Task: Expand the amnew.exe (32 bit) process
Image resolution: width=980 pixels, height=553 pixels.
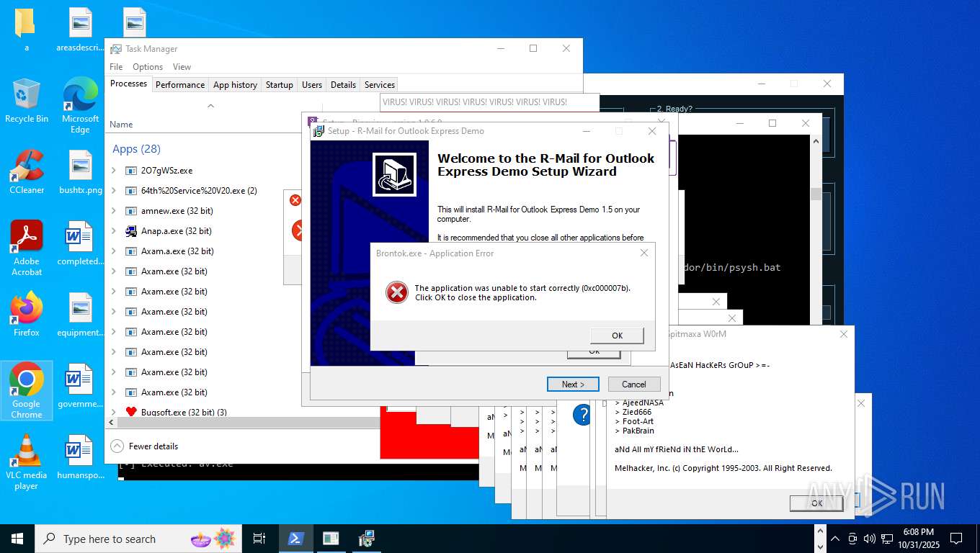Action: 114,211
